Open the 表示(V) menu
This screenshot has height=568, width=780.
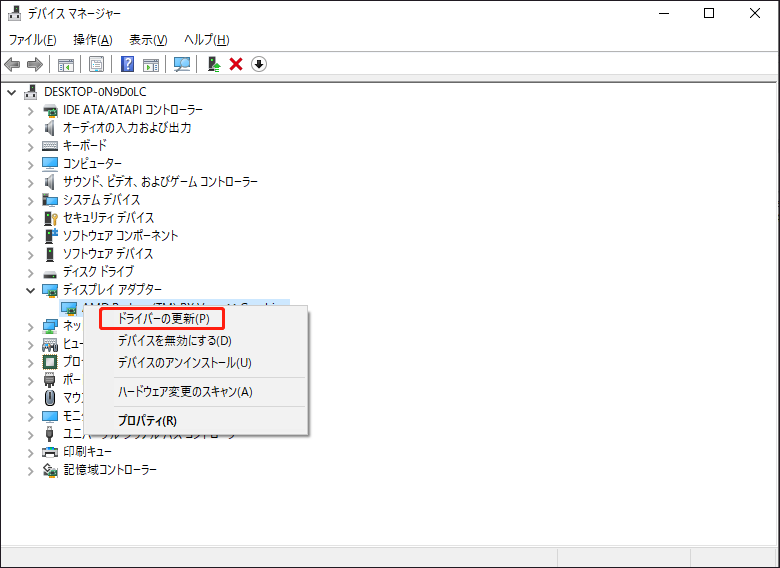pyautogui.click(x=148, y=40)
